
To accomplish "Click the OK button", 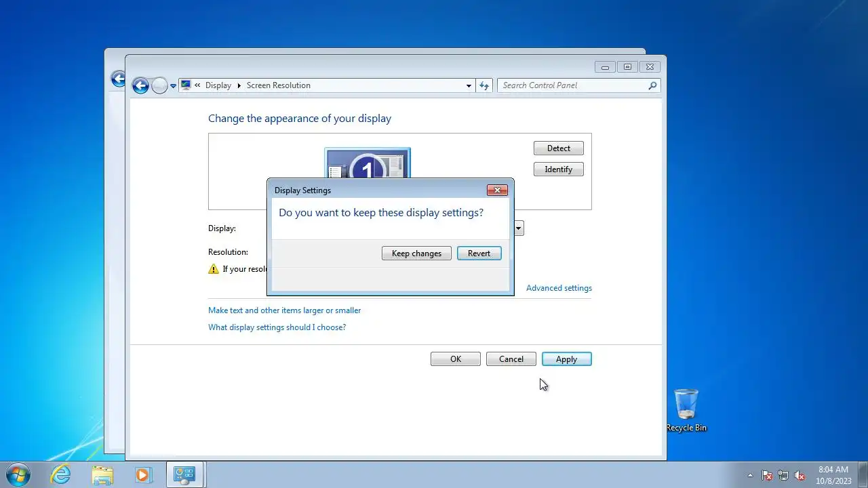I will [456, 359].
